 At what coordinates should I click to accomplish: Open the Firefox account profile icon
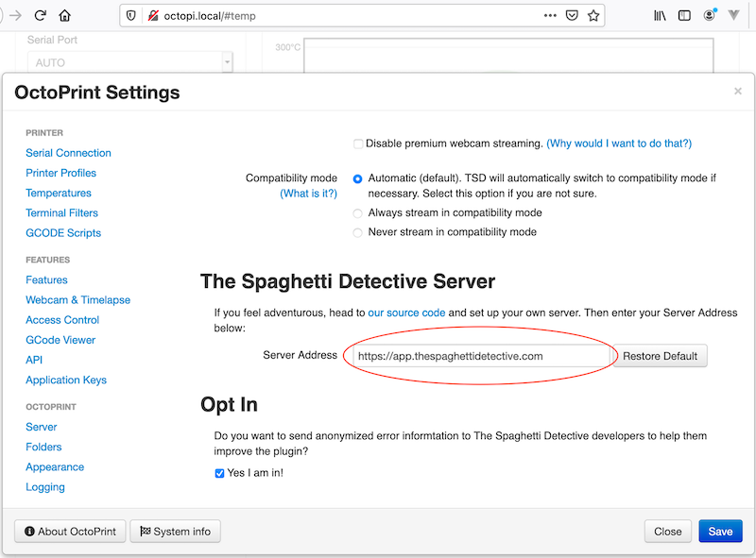[x=710, y=15]
